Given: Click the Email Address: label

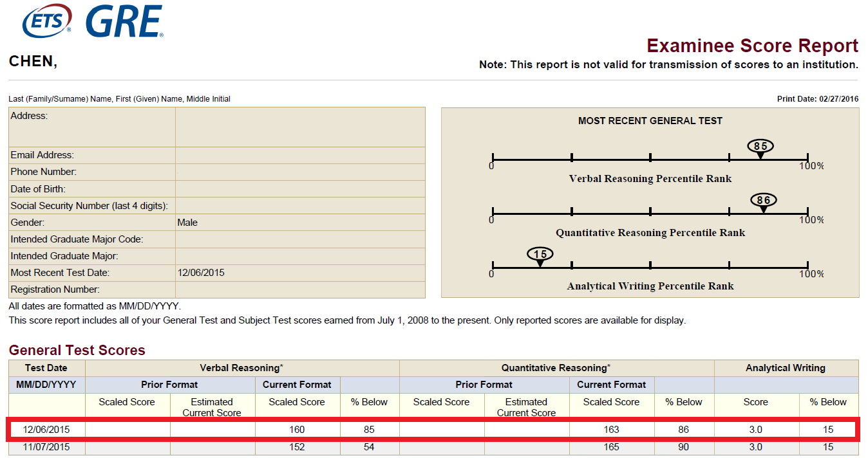Looking at the screenshot, I should [42, 155].
